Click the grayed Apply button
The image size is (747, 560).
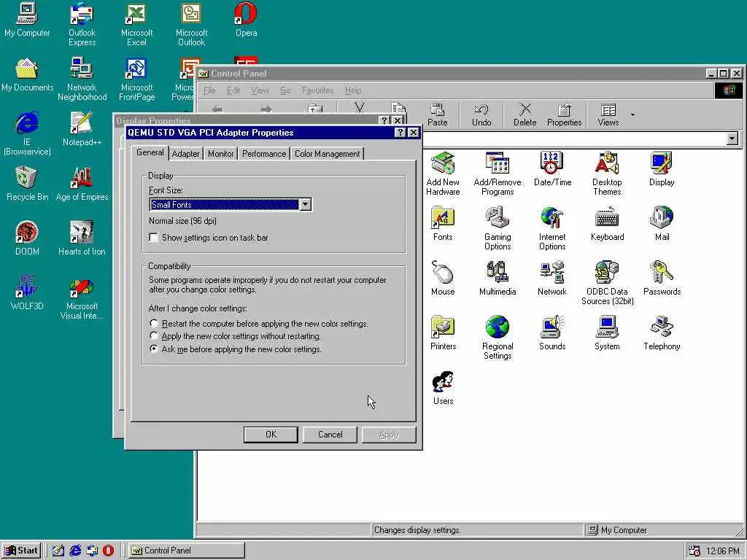389,435
